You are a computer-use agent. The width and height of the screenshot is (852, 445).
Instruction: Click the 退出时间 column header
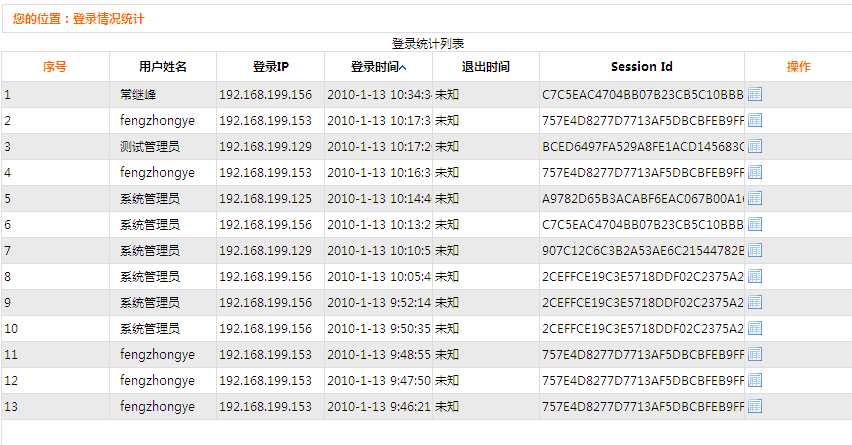[486, 67]
